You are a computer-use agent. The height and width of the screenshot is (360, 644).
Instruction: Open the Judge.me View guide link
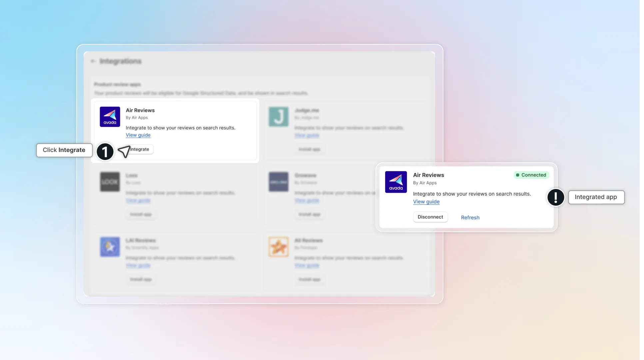pyautogui.click(x=307, y=135)
